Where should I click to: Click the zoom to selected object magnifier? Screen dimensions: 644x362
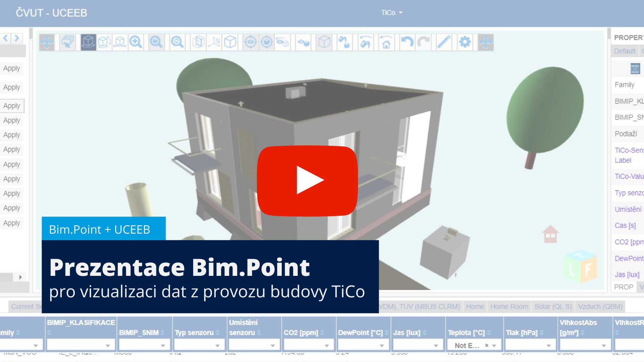[x=156, y=42]
